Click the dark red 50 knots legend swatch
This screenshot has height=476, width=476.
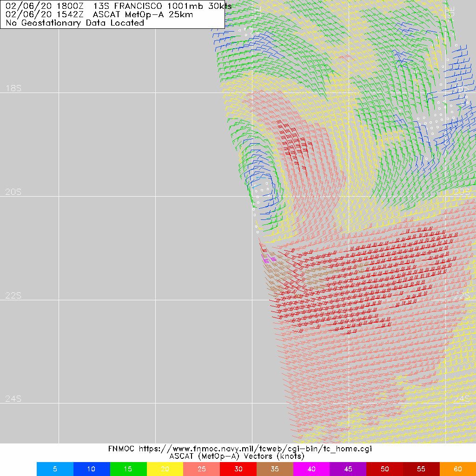(x=384, y=469)
